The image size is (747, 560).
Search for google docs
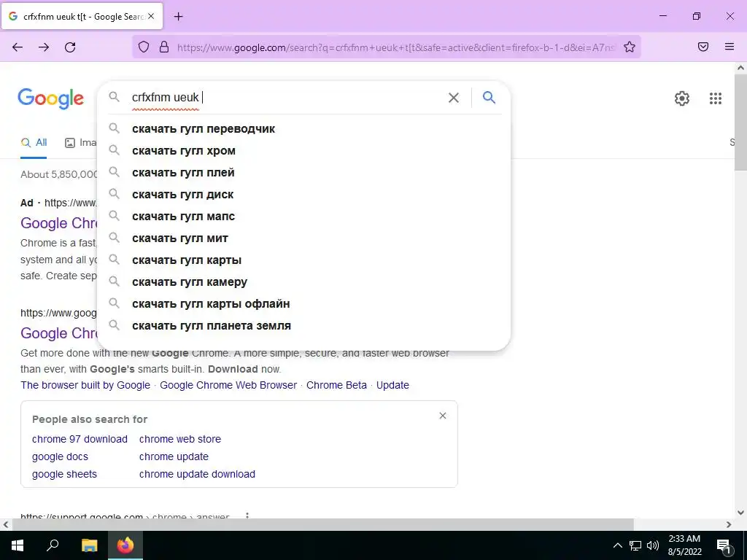point(60,456)
